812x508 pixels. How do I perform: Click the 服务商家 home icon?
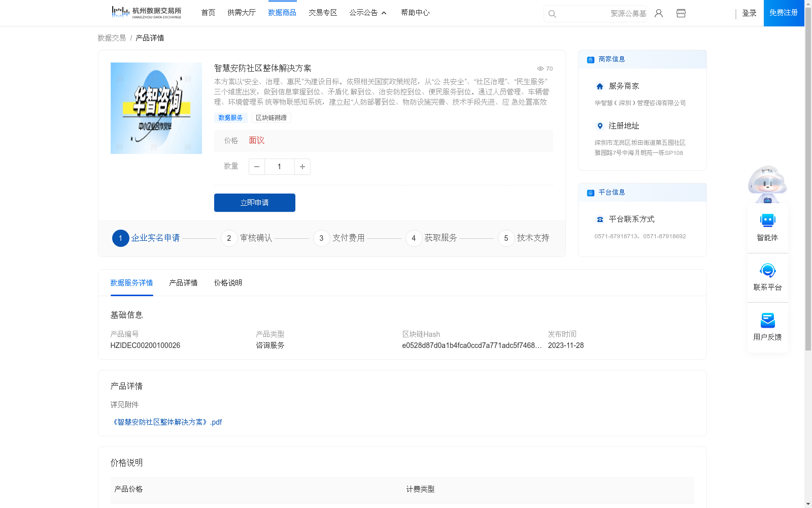click(x=600, y=86)
